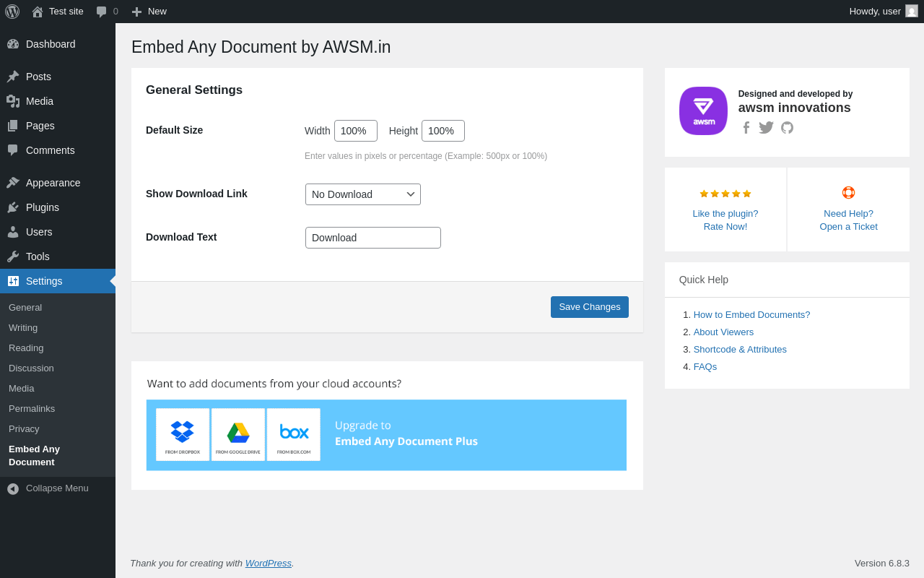This screenshot has height=578, width=924.
Task: Open the comments bubble icon in the admin bar
Action: click(x=102, y=12)
